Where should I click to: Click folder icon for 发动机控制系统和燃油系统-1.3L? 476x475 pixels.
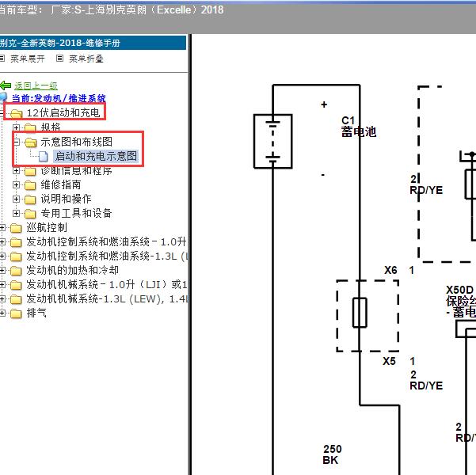click(16, 256)
